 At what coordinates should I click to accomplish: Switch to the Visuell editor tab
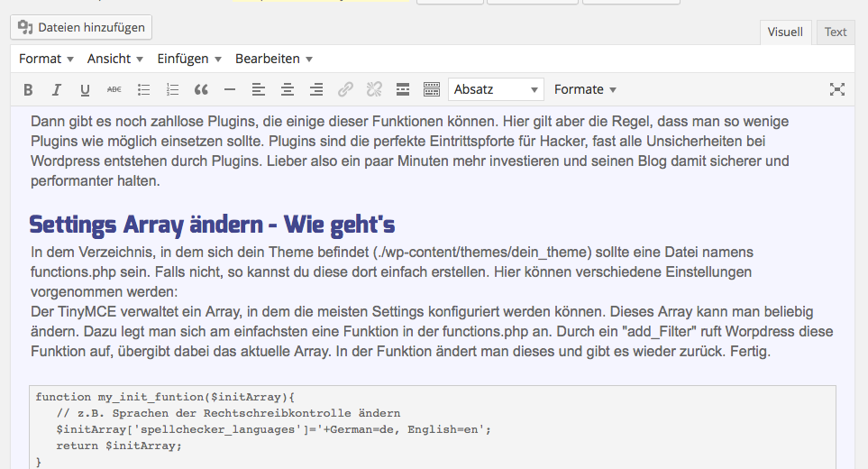[785, 32]
